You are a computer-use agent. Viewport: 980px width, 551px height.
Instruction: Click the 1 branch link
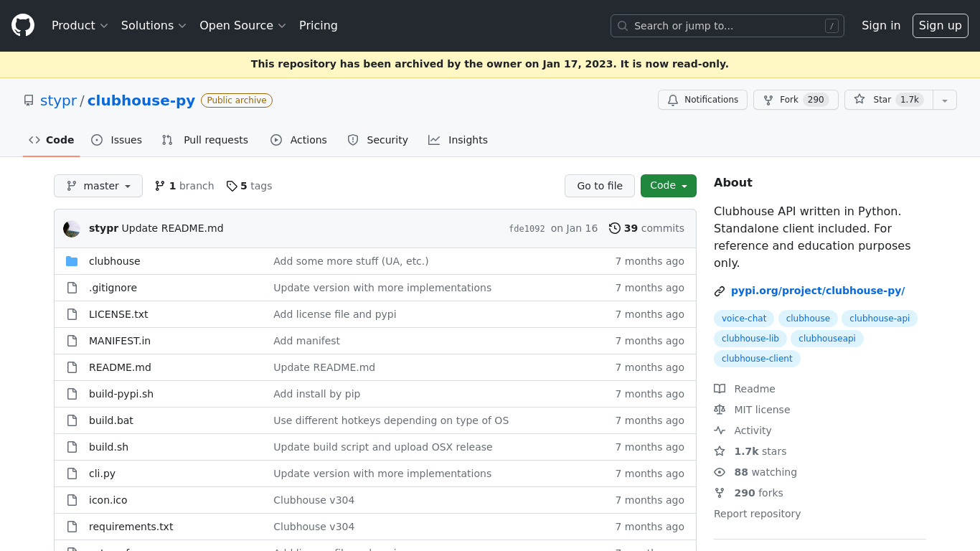coord(184,186)
